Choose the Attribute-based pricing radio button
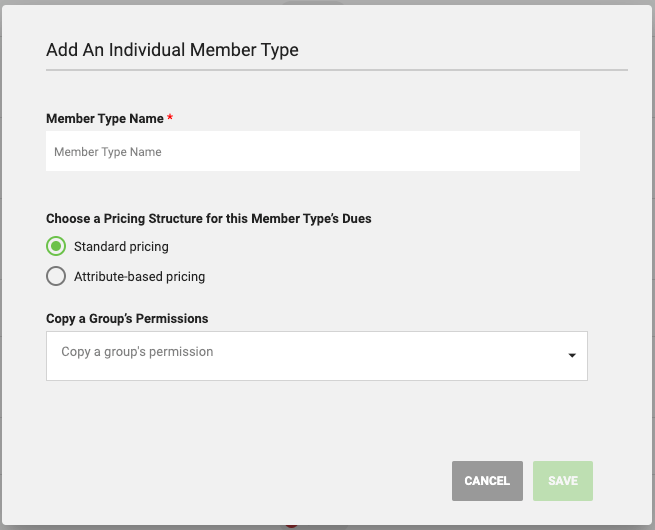Viewport: 655px width, 530px height. pyautogui.click(x=56, y=276)
